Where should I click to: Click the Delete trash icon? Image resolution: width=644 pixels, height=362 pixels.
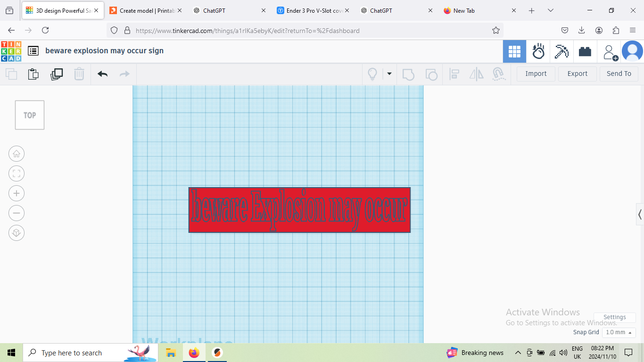[79, 74]
